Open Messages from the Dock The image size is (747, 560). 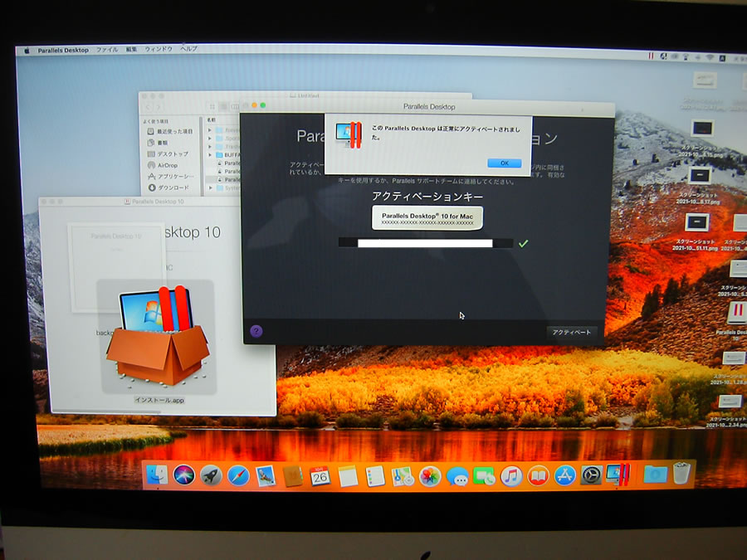456,476
